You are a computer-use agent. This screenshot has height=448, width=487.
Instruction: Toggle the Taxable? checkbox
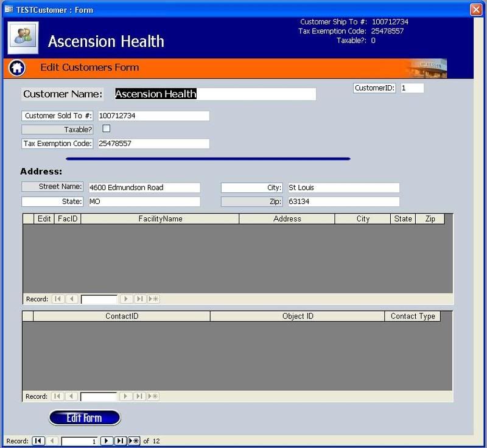106,128
